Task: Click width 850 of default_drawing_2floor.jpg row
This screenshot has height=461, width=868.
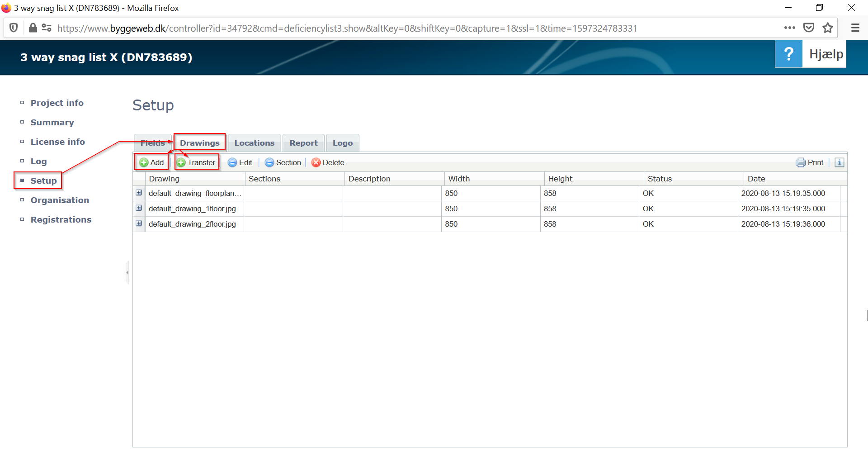Action: coord(451,224)
